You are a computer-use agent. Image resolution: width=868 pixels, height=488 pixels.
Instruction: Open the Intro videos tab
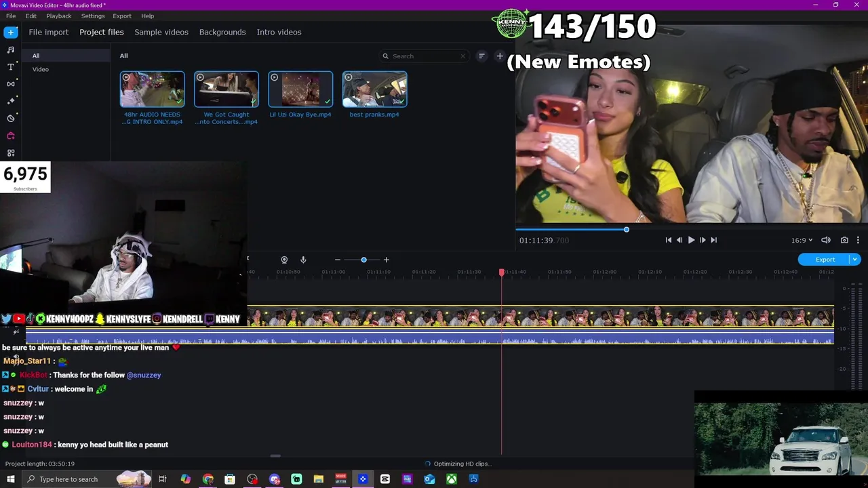[x=279, y=32]
